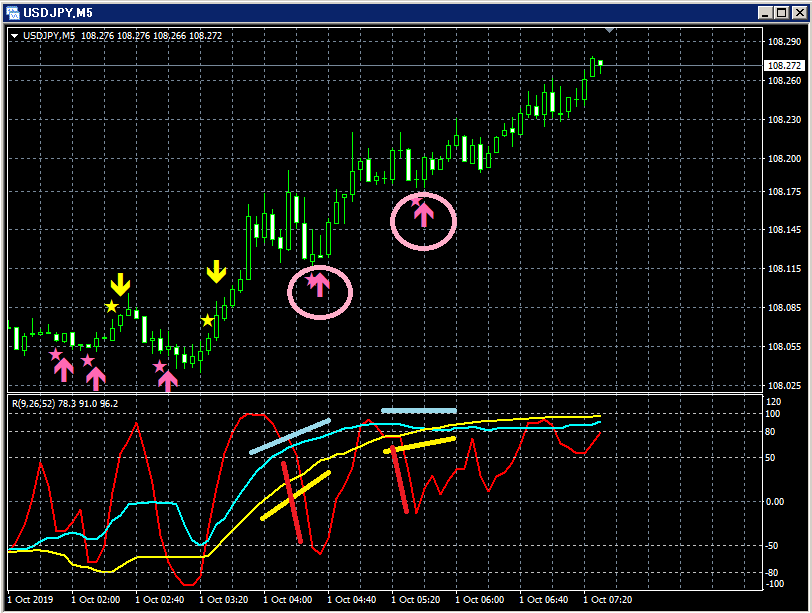Click the USDJPY chart window title icon
The width and height of the screenshot is (812, 613).
[x=12, y=12]
